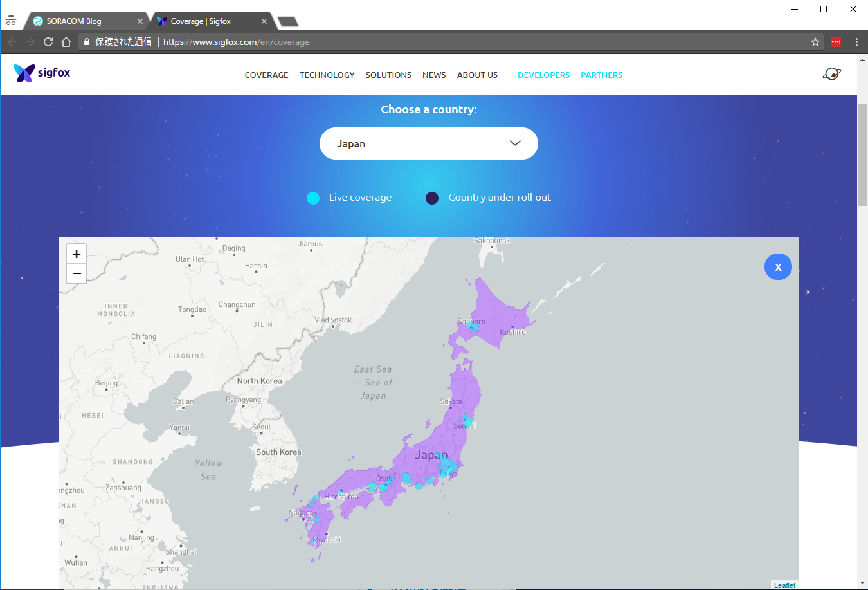Click the Harbin label on map
This screenshot has height=590, width=868.
tap(256, 266)
